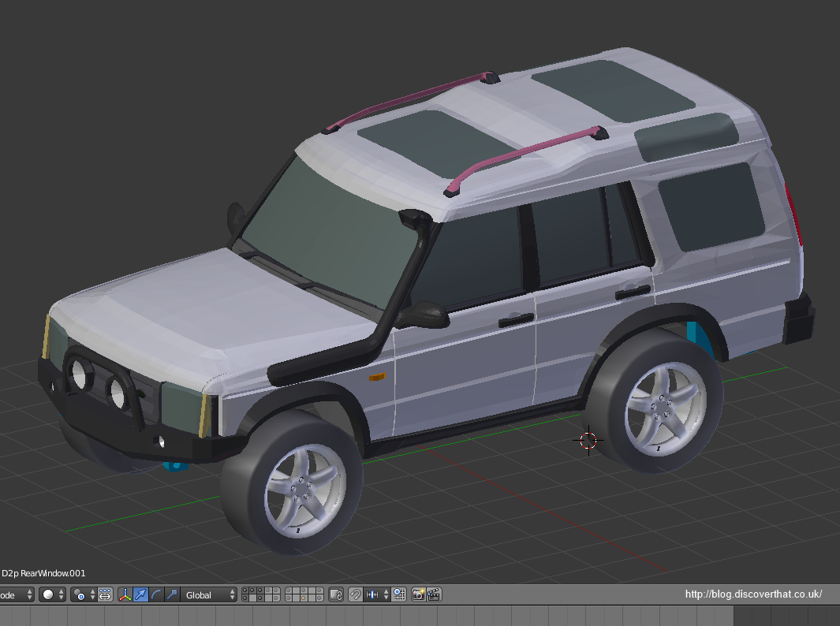Select the Translate manipulator arrow icon
Image resolution: width=840 pixels, height=626 pixels.
pos(139,594)
